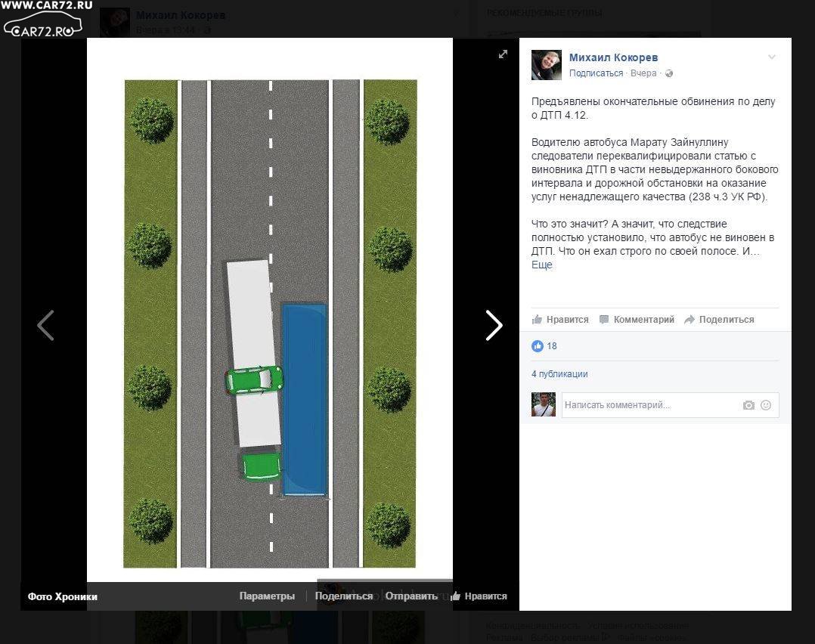Open the Михаил Кокорев profile name link
The image size is (815, 644).
(613, 57)
